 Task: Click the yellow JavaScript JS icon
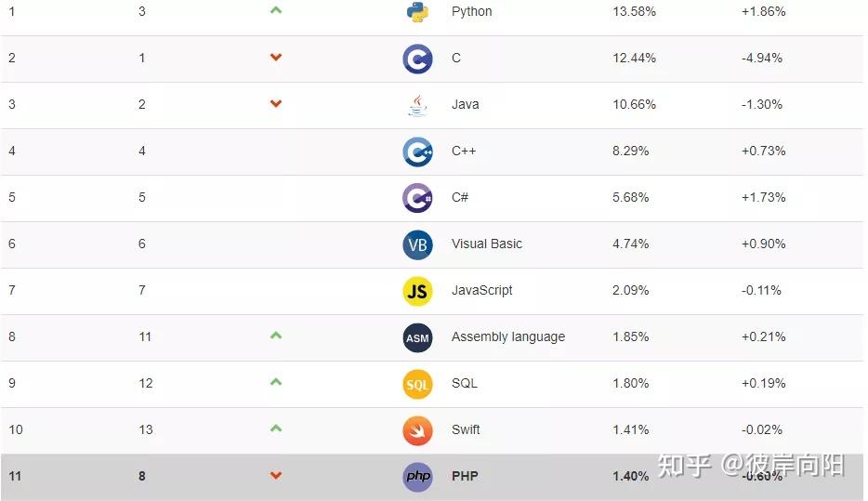point(417,291)
